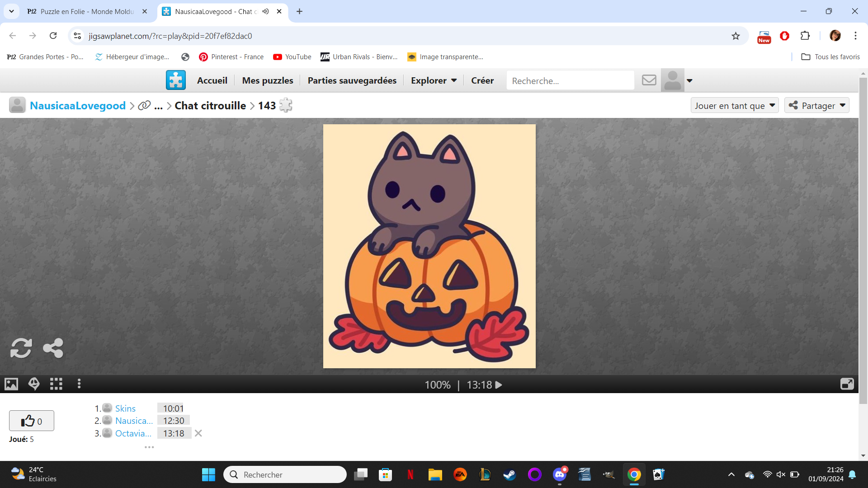This screenshot has height=488, width=868.
Task: Click the share icon on puzzle canvas
Action: tap(53, 348)
